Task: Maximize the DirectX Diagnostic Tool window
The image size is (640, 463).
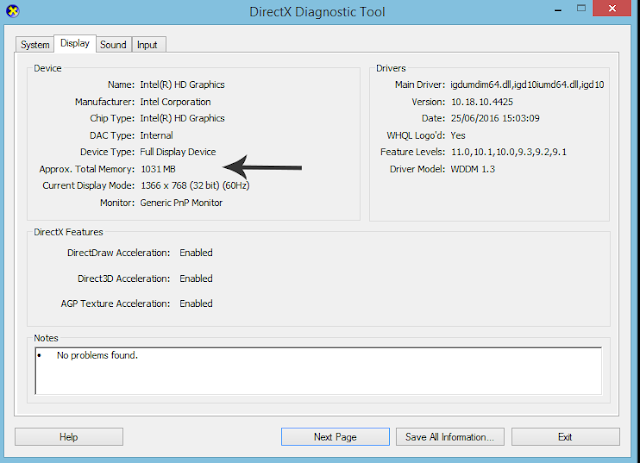Action: click(x=581, y=8)
